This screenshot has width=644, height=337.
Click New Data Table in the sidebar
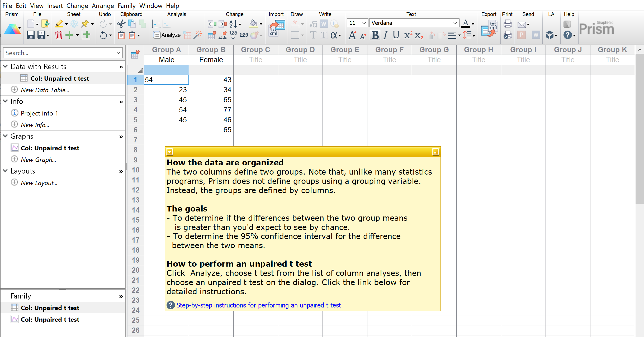click(45, 90)
